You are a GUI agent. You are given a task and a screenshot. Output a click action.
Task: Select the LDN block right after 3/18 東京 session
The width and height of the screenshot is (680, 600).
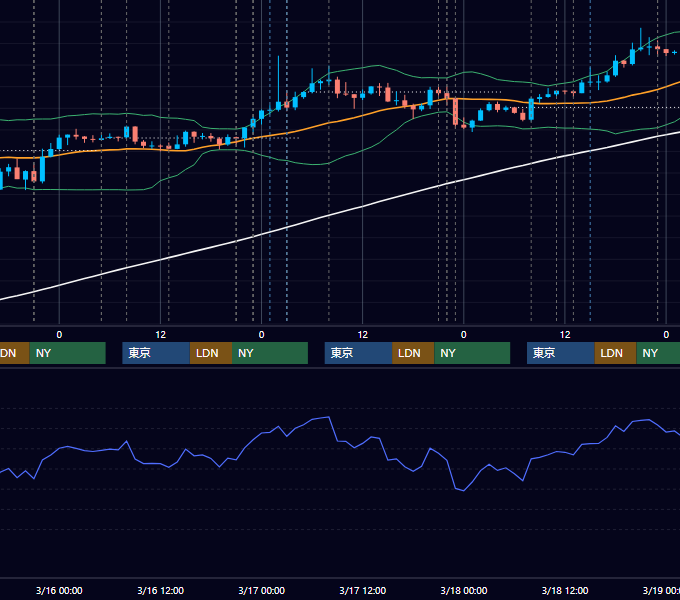(615, 353)
